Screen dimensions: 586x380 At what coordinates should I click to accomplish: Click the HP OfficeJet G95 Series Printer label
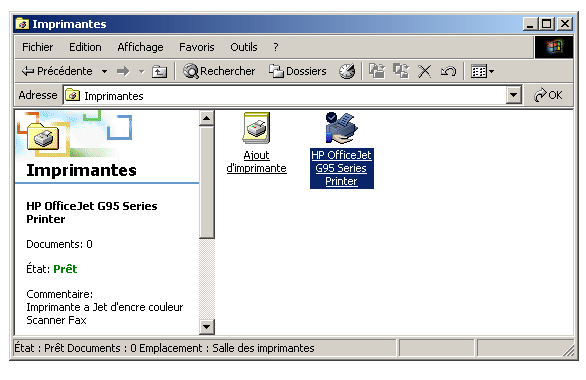coord(342,168)
